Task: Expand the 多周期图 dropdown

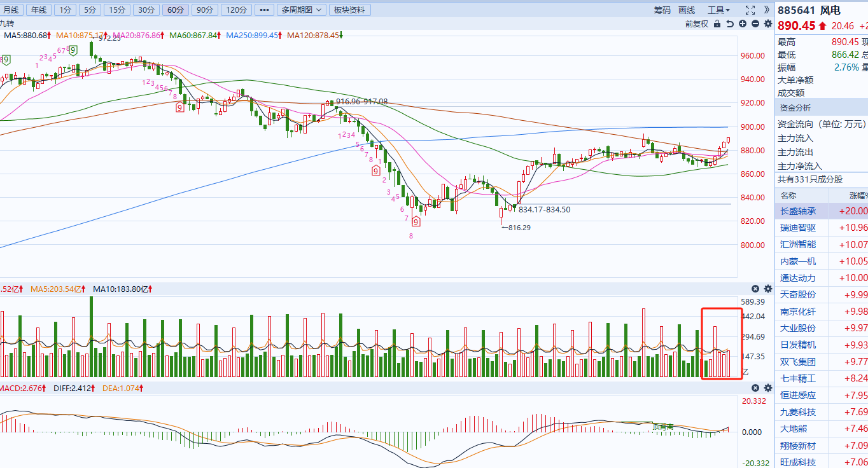Action: click(302, 10)
